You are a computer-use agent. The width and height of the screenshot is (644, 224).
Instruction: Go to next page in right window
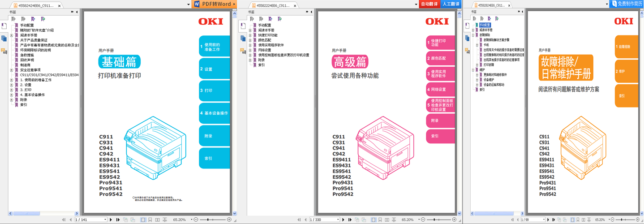tap(549, 220)
